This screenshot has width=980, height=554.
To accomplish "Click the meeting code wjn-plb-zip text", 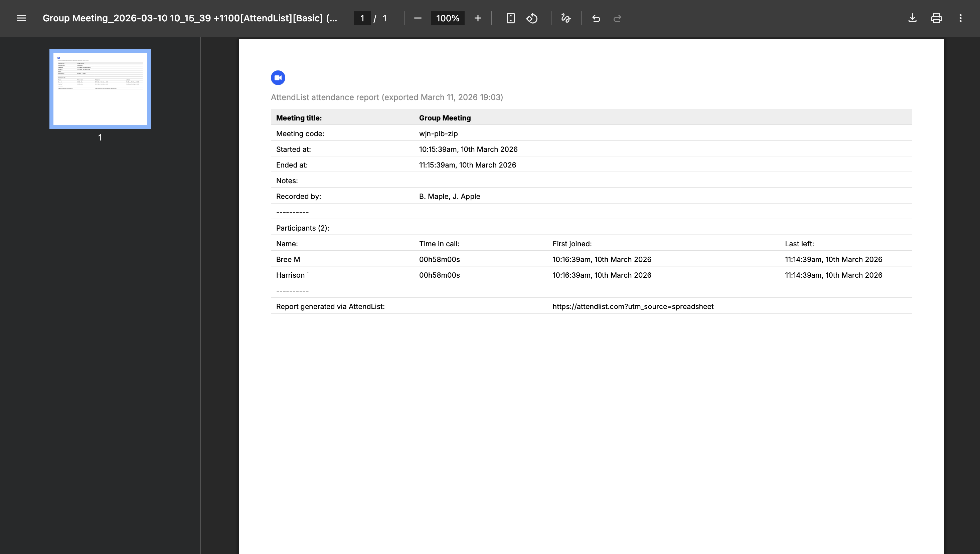I will tap(438, 133).
